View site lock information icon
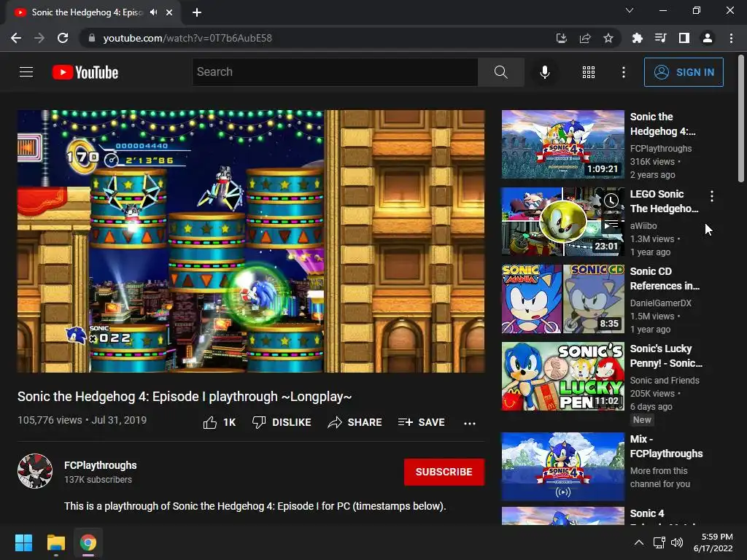The width and height of the screenshot is (747, 560). pos(92,38)
